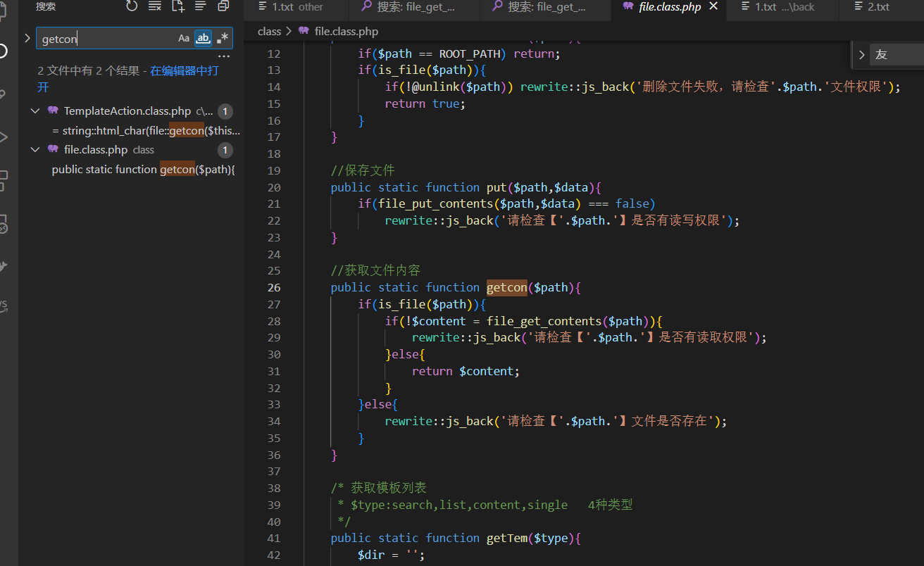
Task: Click the PHP elephant icon on the file.class.php tab
Action: [x=628, y=6]
